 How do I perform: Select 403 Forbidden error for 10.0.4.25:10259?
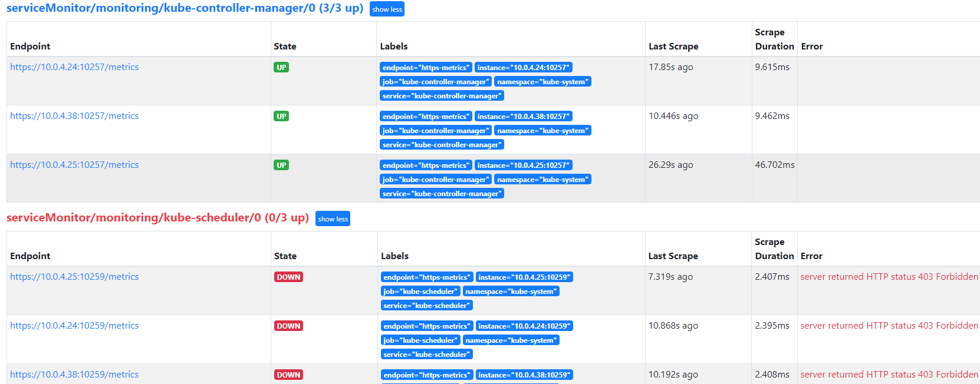[889, 277]
